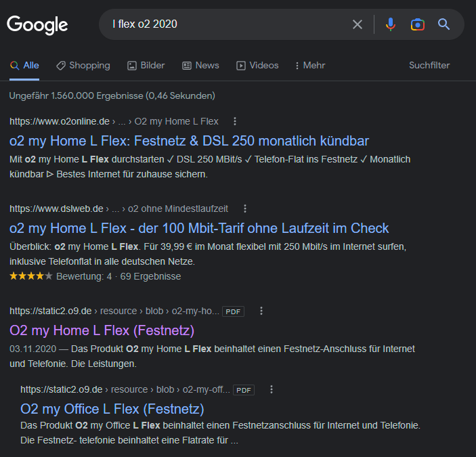476x457 pixels.
Task: Open '100 Mbit-Tarif ohne Laufzeit im Check' result
Action: (x=199, y=228)
